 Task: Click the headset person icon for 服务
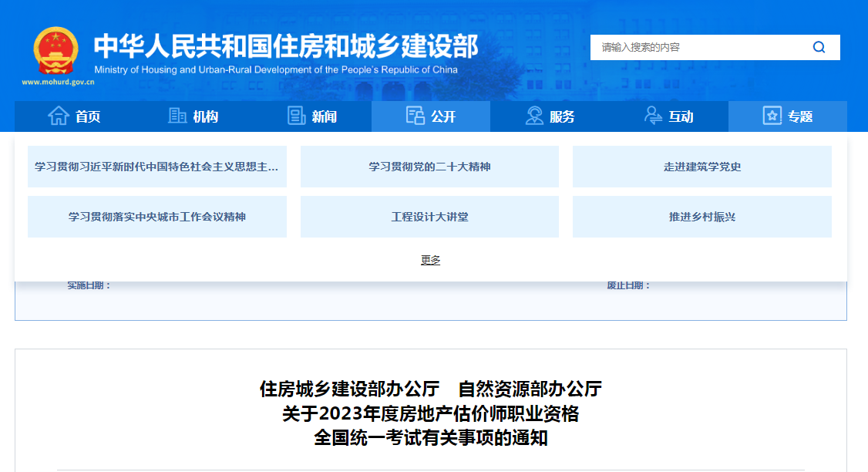point(534,116)
